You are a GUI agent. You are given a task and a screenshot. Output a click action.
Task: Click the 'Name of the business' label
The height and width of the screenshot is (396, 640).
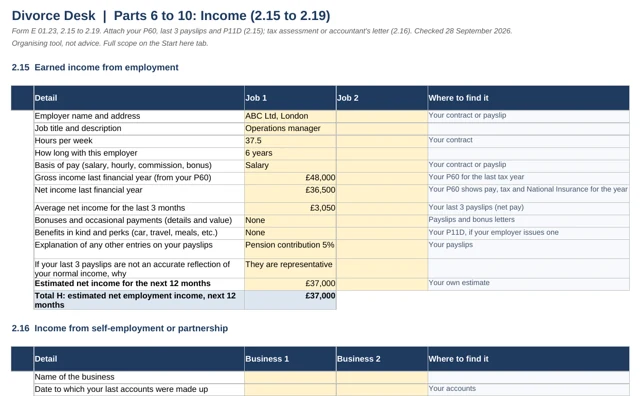click(74, 377)
